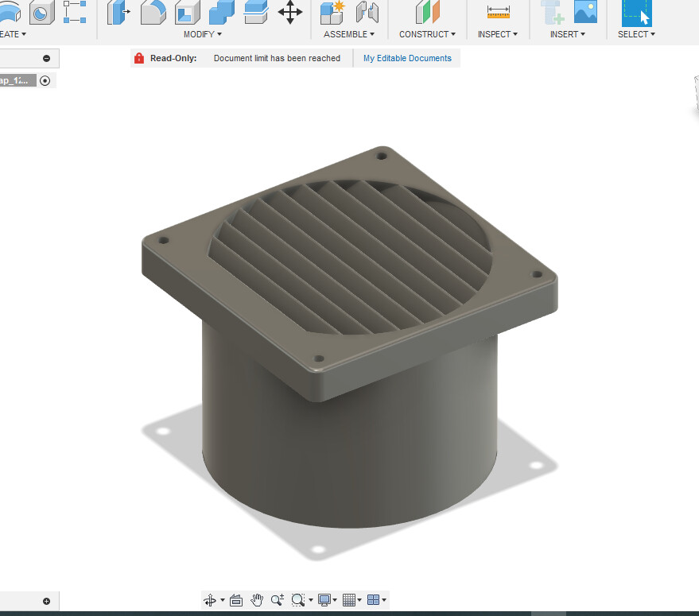Click the Look At icon
This screenshot has height=616, width=699.
236,600
